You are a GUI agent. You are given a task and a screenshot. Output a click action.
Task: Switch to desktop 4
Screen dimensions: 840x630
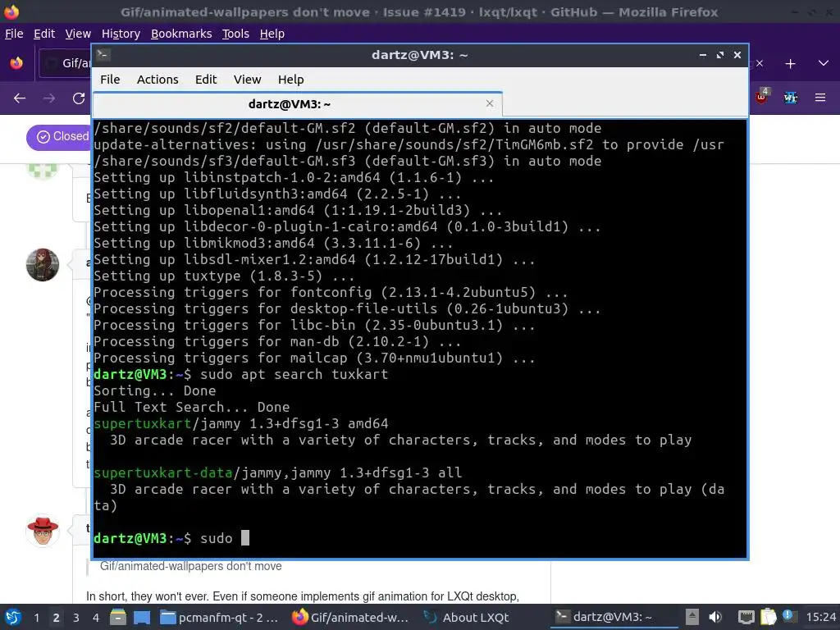tap(95, 618)
